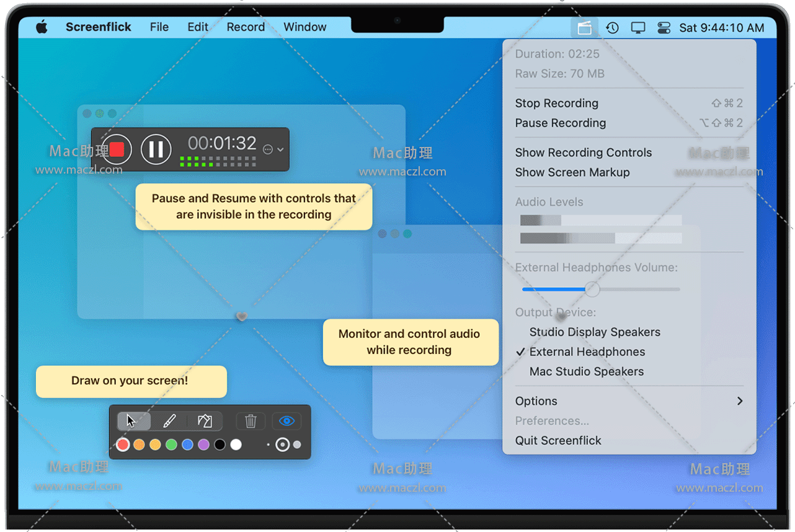Click the chevron on recording controls bar
The height and width of the screenshot is (532, 795).
tap(281, 149)
